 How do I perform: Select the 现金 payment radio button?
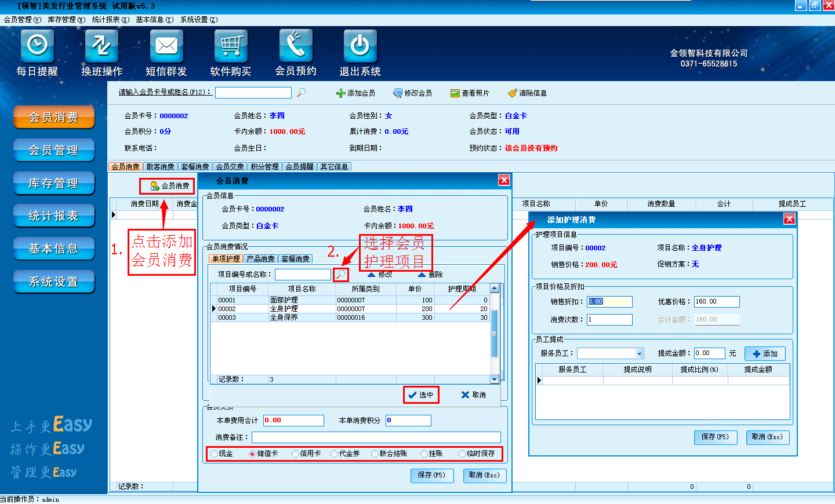tap(215, 454)
